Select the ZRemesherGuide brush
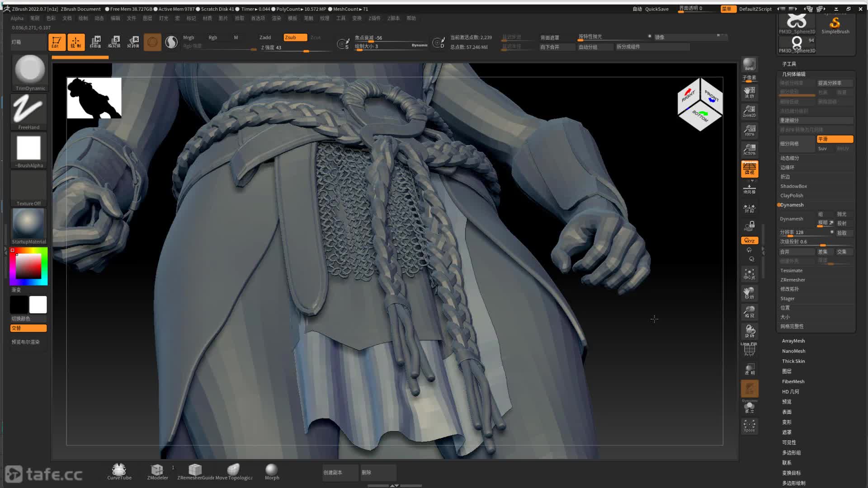The width and height of the screenshot is (868, 488). (x=196, y=472)
